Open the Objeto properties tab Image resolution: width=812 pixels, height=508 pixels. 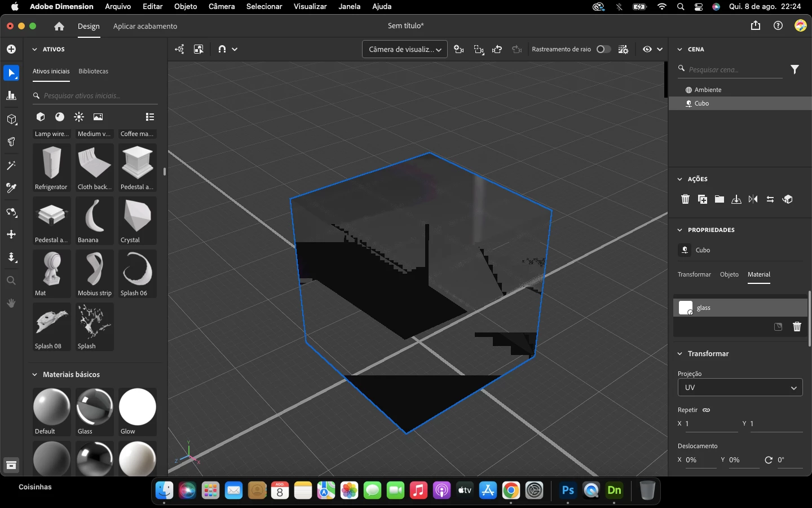tap(729, 274)
